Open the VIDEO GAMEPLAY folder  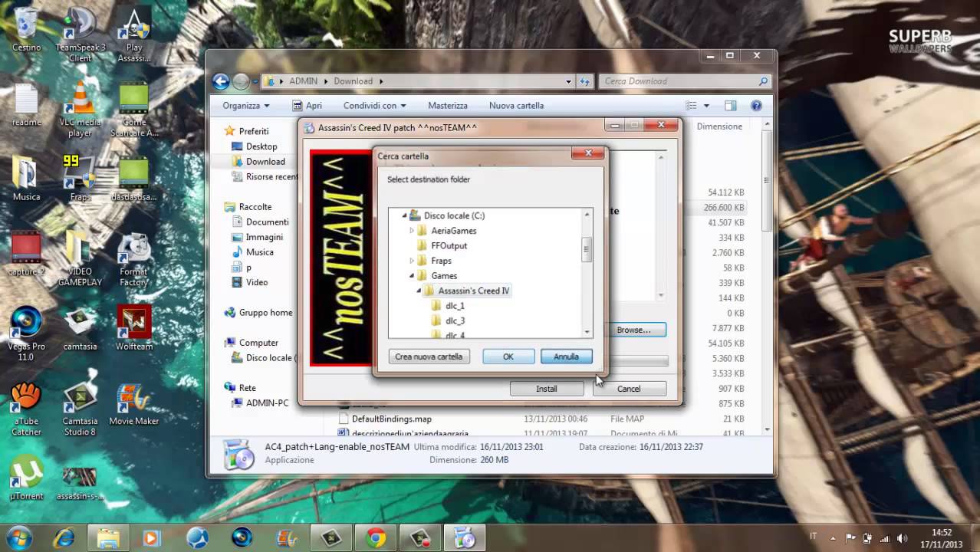[80, 259]
